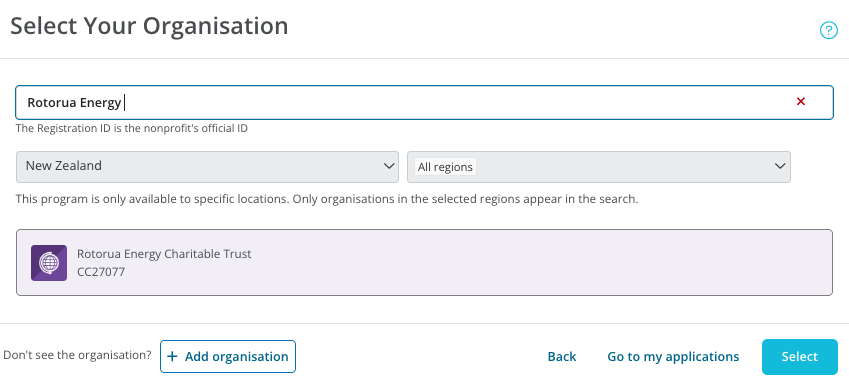Image resolution: width=849 pixels, height=384 pixels.
Task: Confirm with the Select button
Action: click(x=800, y=356)
